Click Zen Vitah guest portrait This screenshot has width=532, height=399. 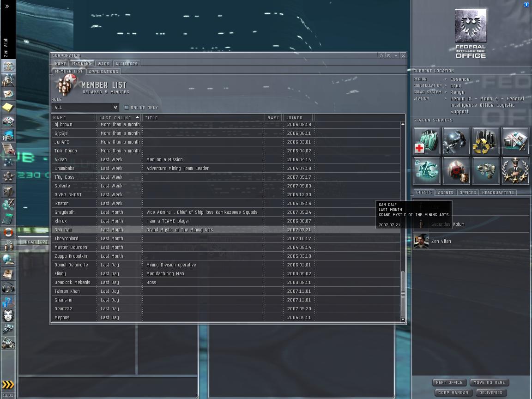pos(421,241)
